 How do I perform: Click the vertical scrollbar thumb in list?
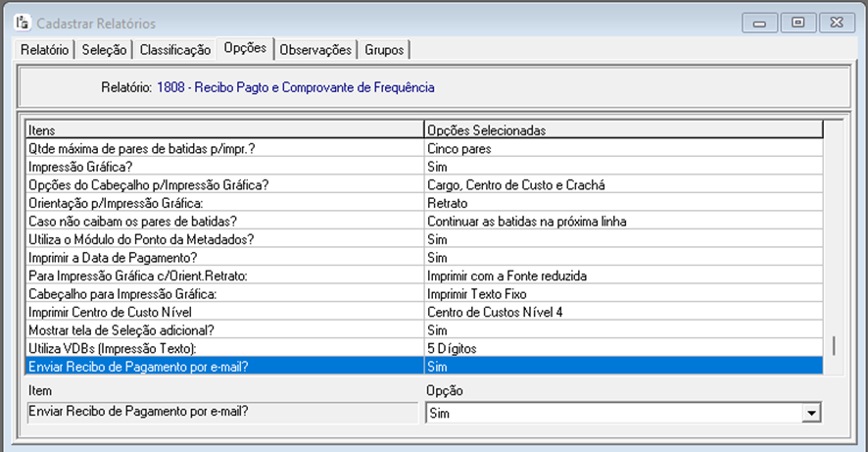point(835,345)
